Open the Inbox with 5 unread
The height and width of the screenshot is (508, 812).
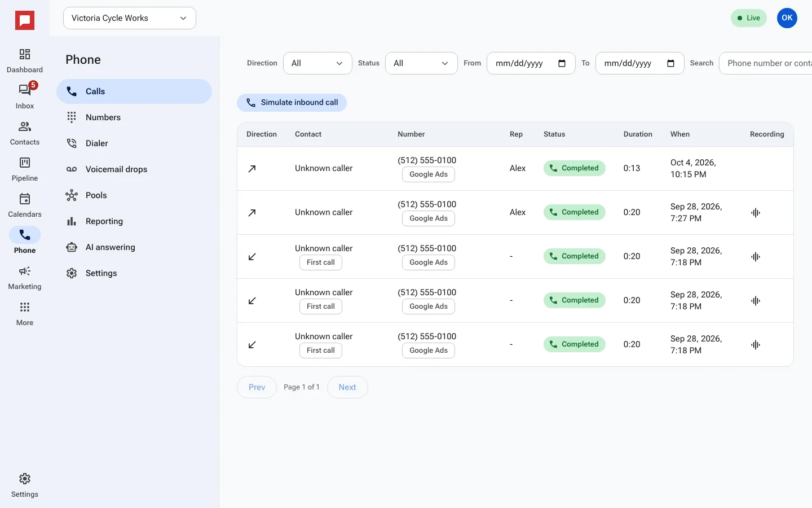point(25,97)
